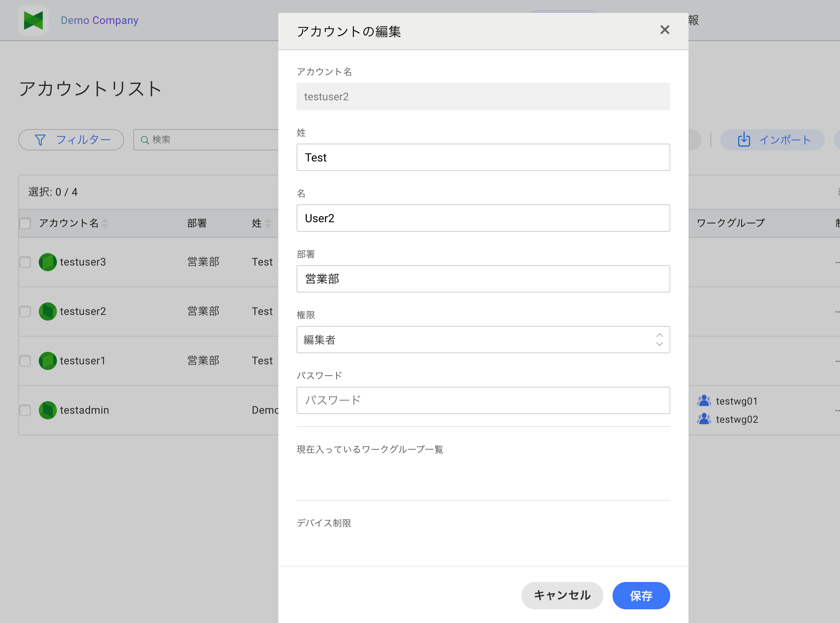Close the アカウントの編集 dialog

coord(665,30)
